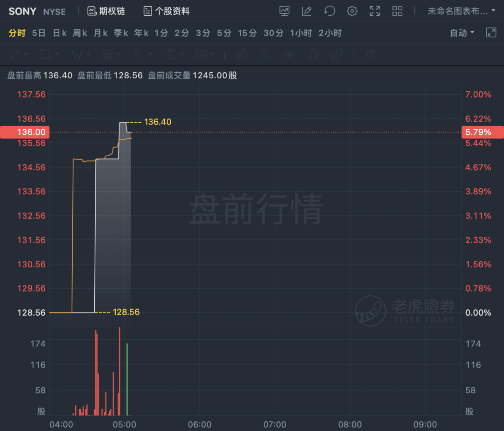Click the 盘前最低 128.56 text
This screenshot has width=504, height=431.
(x=110, y=76)
